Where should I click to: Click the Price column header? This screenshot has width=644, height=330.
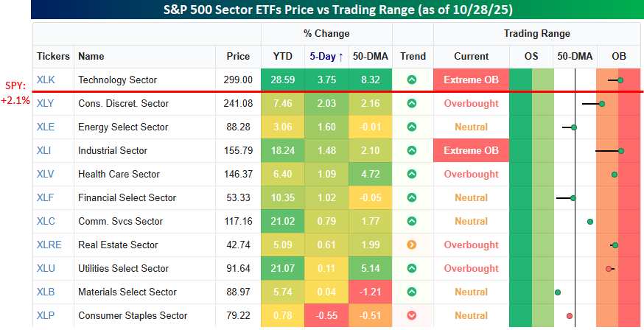pyautogui.click(x=228, y=56)
